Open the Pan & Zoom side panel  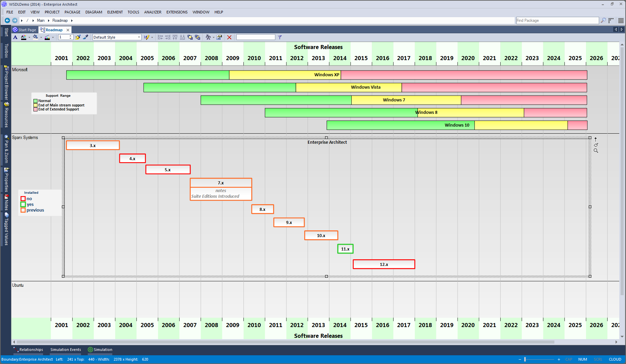[6, 149]
